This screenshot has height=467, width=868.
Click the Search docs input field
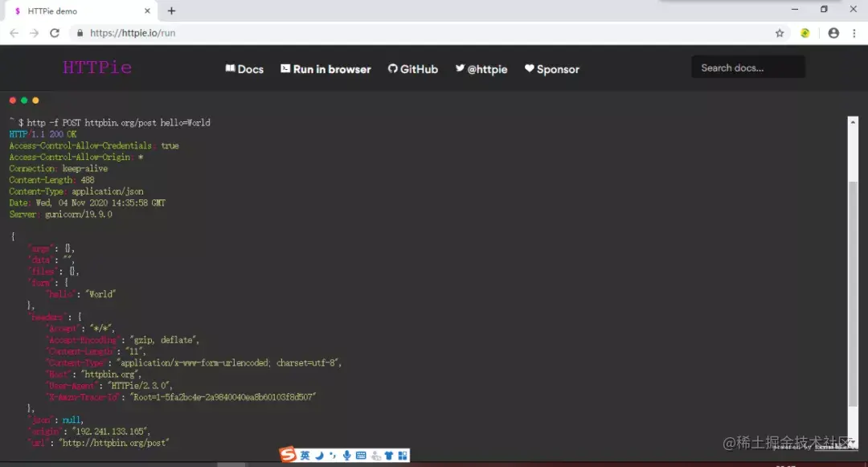pyautogui.click(x=748, y=68)
